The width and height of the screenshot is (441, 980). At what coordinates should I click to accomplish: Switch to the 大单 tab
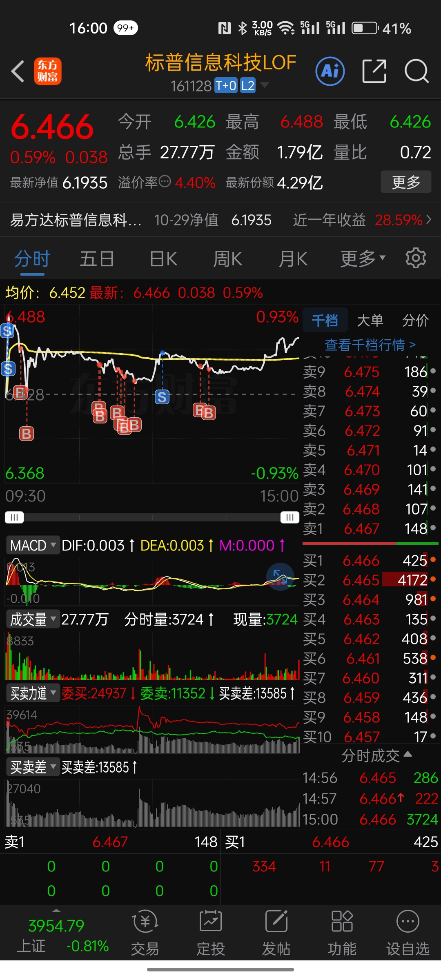370,320
